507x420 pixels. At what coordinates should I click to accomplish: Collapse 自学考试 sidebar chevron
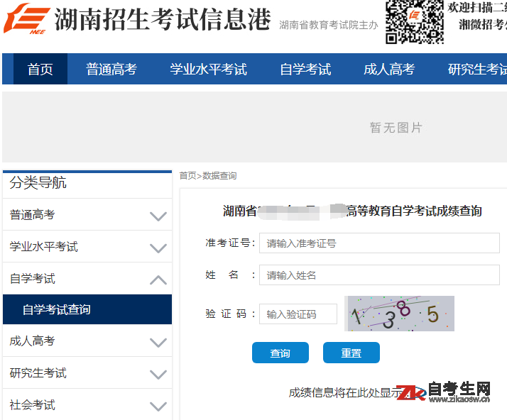158,280
